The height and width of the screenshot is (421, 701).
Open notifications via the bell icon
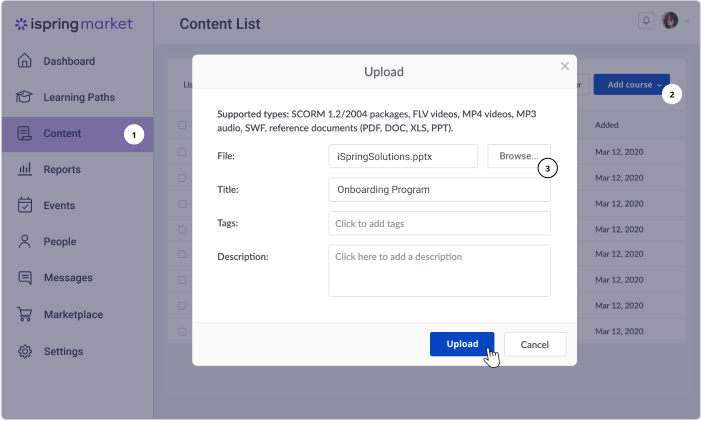pos(646,21)
